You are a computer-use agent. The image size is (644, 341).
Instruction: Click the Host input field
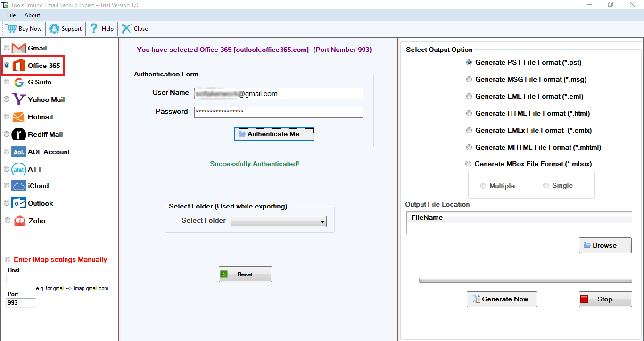(x=58, y=279)
